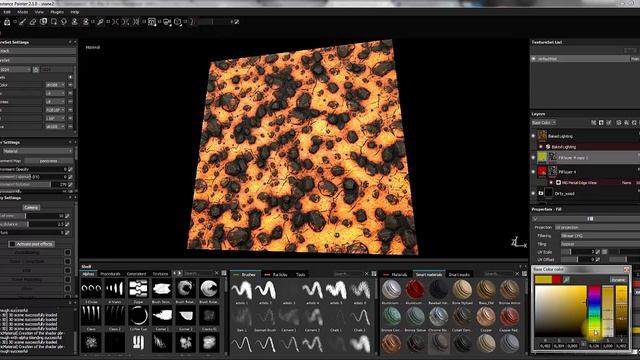Click the Camera button in Viewer Settings

tap(31, 207)
